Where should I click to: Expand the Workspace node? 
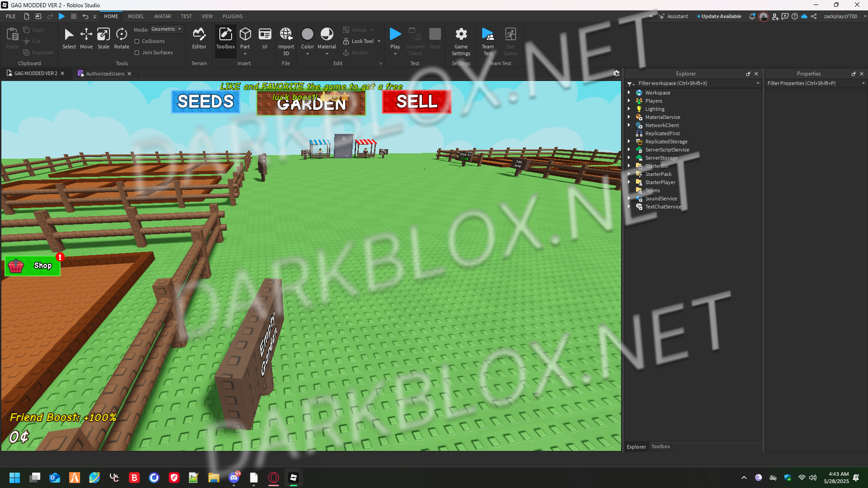(x=629, y=93)
